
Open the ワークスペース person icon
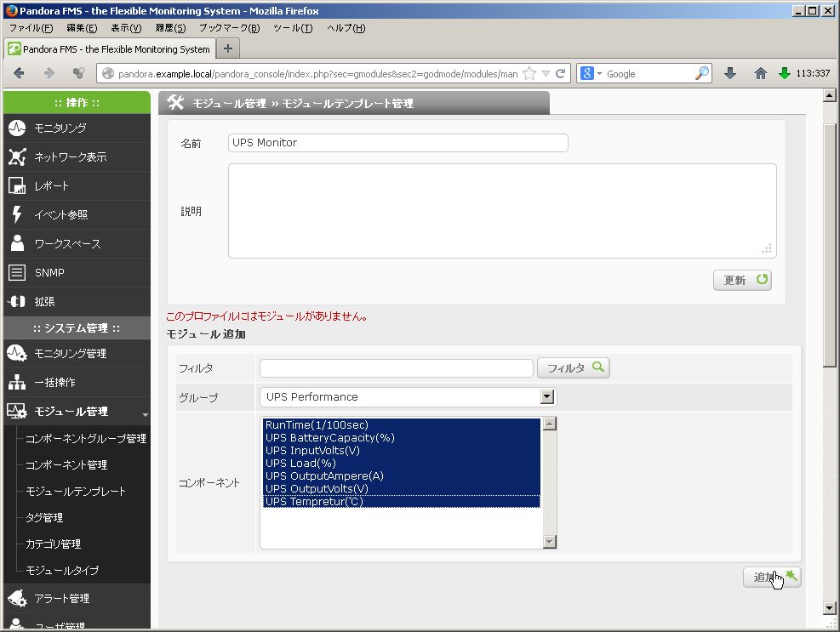pyautogui.click(x=17, y=243)
